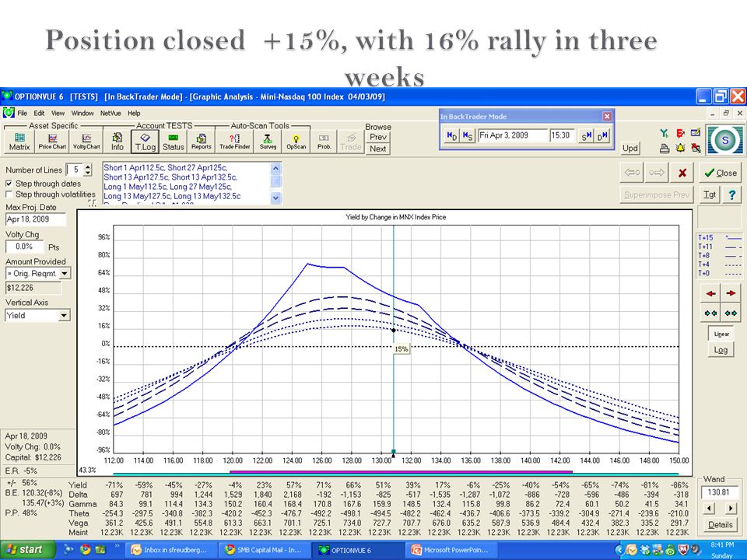Image resolution: width=747 pixels, height=560 pixels.
Task: Open the account Info panel
Action: (117, 142)
